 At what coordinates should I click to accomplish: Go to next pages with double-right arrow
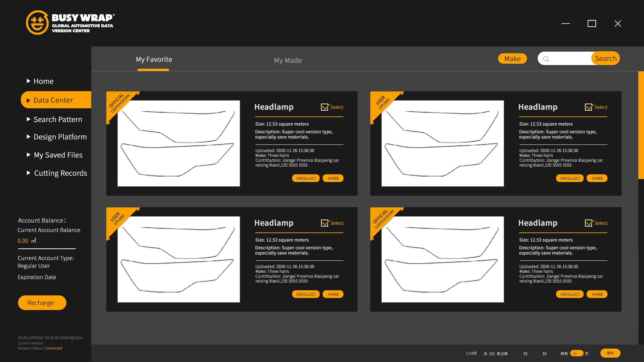[544, 354]
